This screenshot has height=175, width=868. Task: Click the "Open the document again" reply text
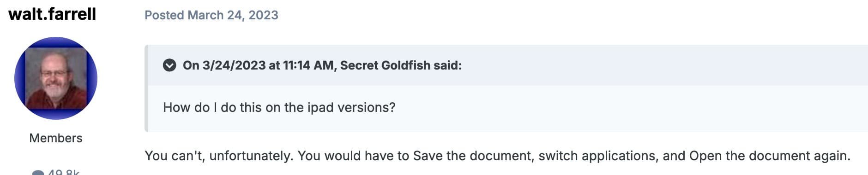tap(770, 156)
